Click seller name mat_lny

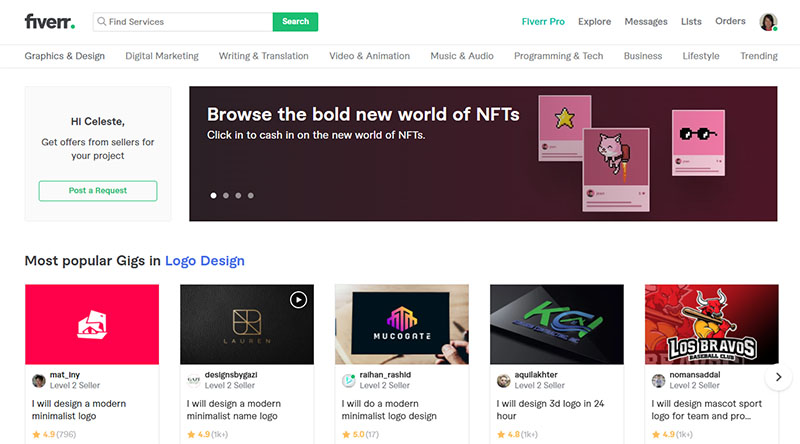[65, 375]
